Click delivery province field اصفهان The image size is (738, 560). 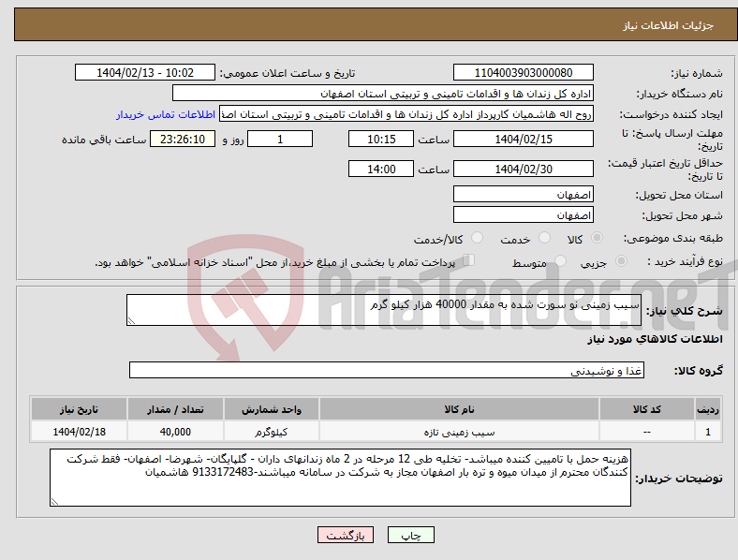tap(524, 194)
